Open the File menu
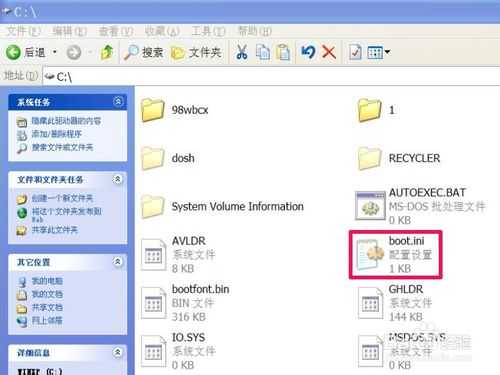 [23, 31]
